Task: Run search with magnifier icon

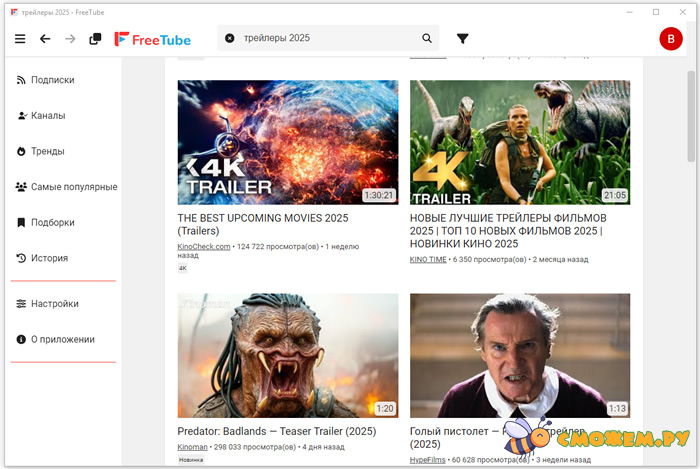Action: point(427,38)
